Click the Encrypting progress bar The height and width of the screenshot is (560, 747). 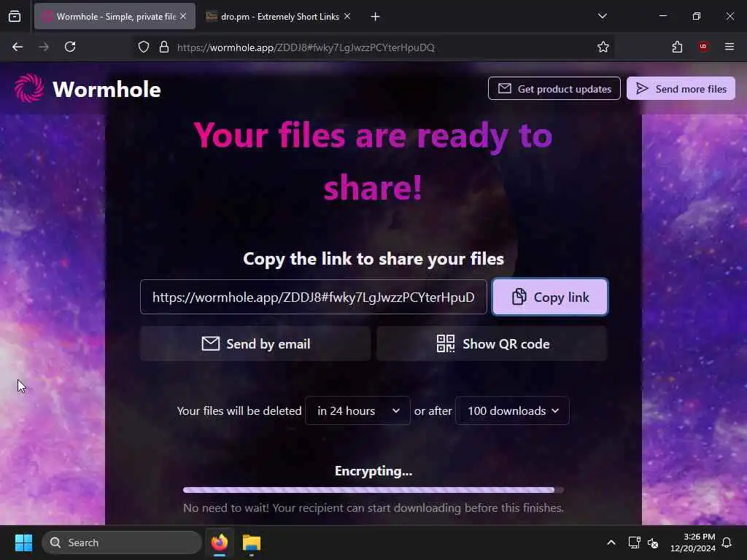[x=373, y=490]
